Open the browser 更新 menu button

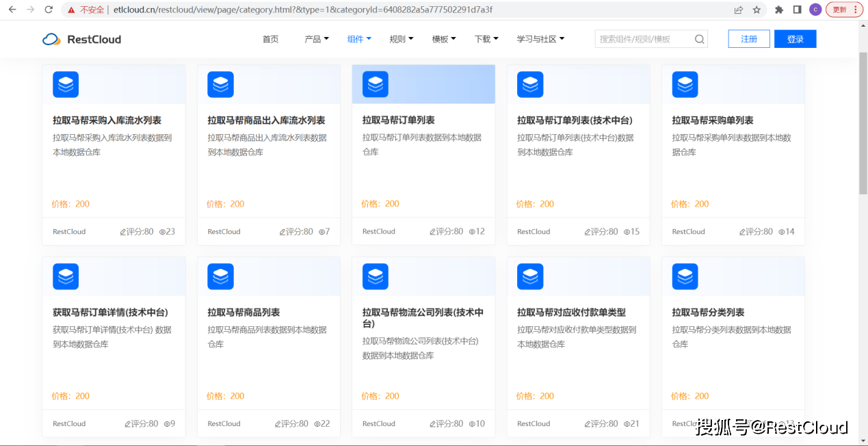tap(843, 10)
